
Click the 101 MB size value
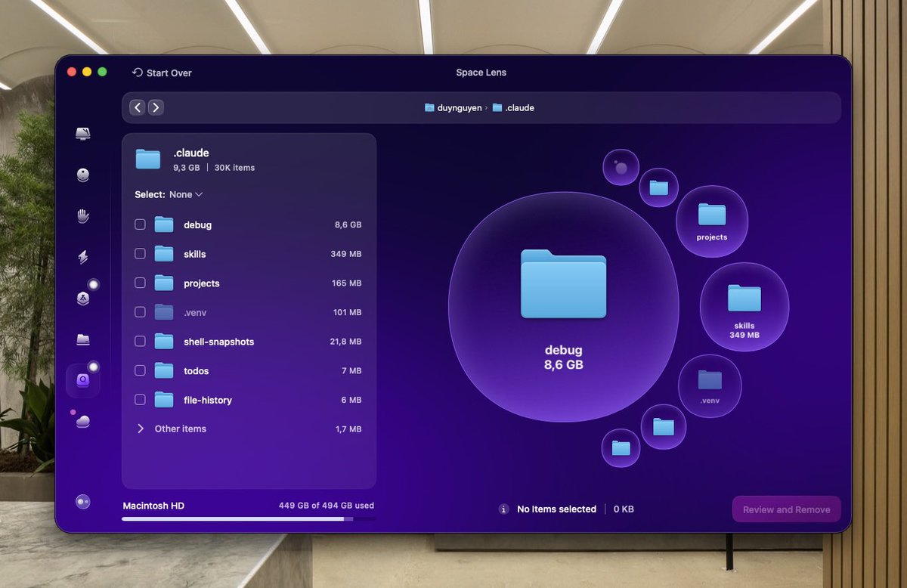(x=346, y=312)
